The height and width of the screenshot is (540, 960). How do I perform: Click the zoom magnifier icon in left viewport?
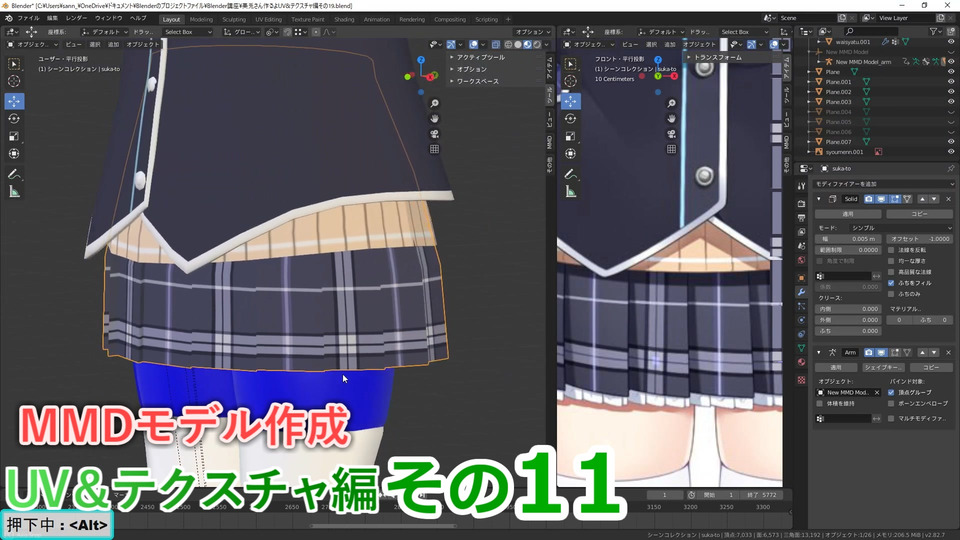click(435, 103)
